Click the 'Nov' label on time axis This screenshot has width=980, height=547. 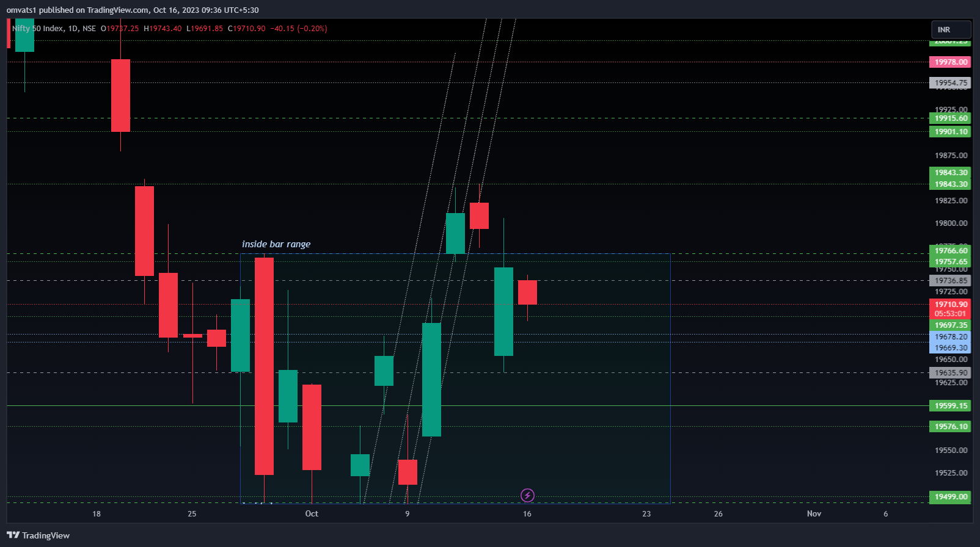[814, 514]
